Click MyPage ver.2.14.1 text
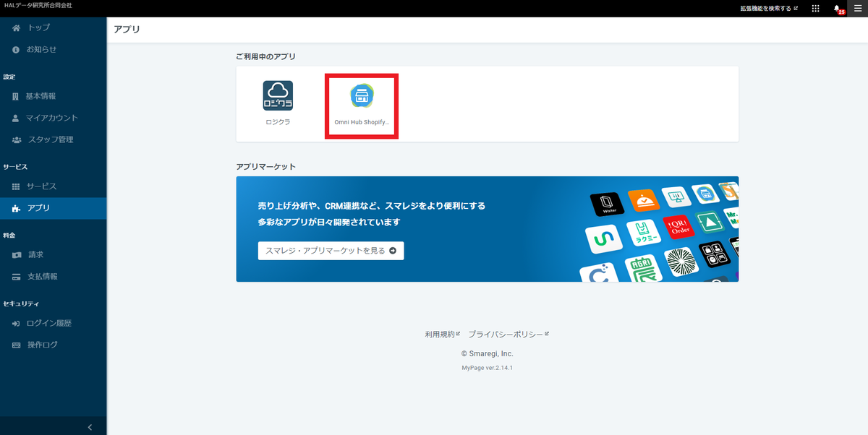868x435 pixels. pos(488,368)
